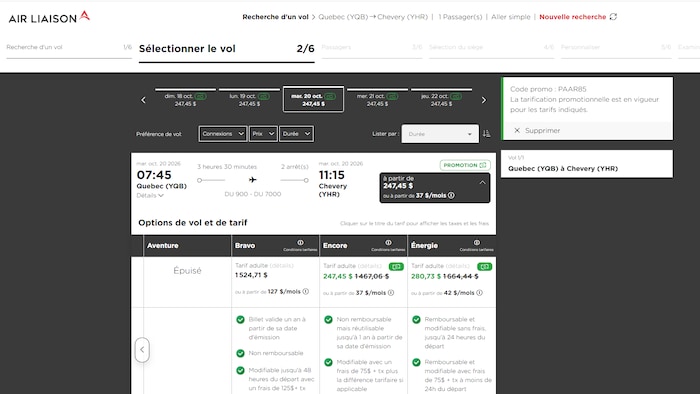700x394 pixels.
Task: Open the Prix preference dropdown
Action: coord(263,133)
